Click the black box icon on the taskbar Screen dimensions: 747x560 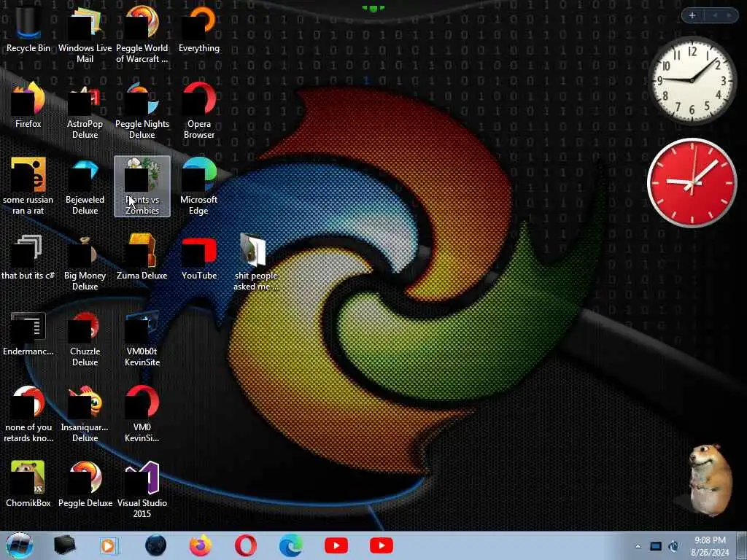point(64,545)
